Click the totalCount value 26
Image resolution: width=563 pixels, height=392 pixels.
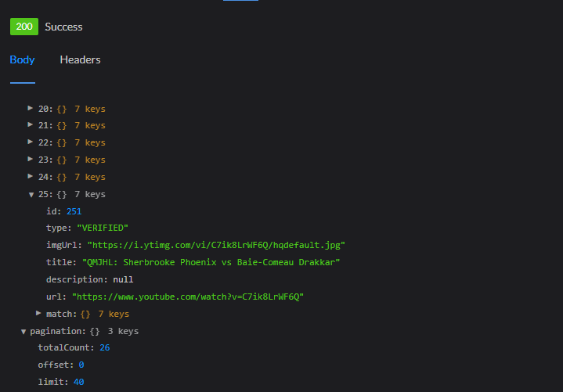(x=105, y=347)
